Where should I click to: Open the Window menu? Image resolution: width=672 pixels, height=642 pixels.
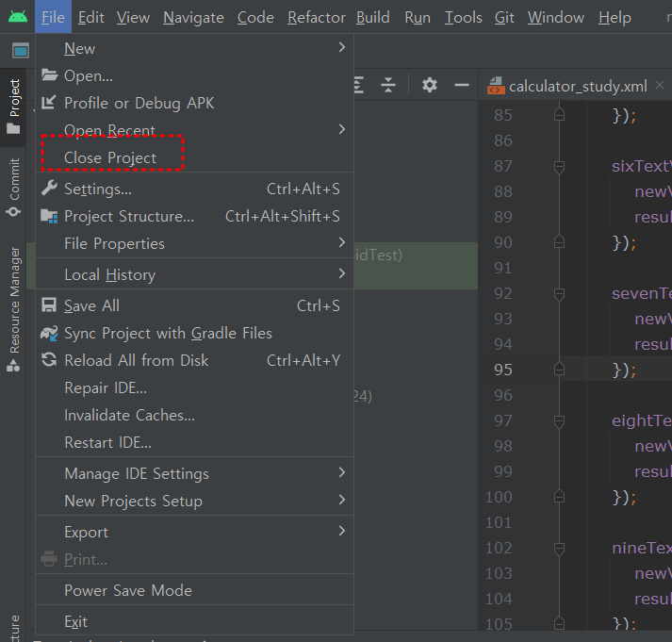coord(556,18)
